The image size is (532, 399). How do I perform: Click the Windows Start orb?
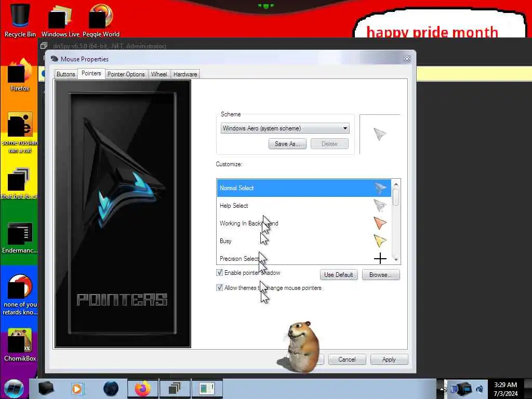tap(14, 389)
